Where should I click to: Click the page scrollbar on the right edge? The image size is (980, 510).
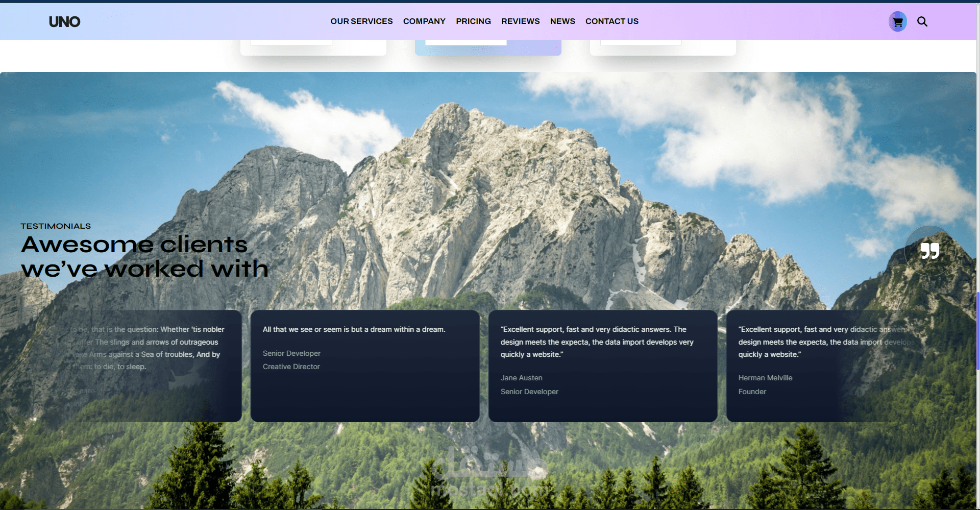(x=977, y=306)
